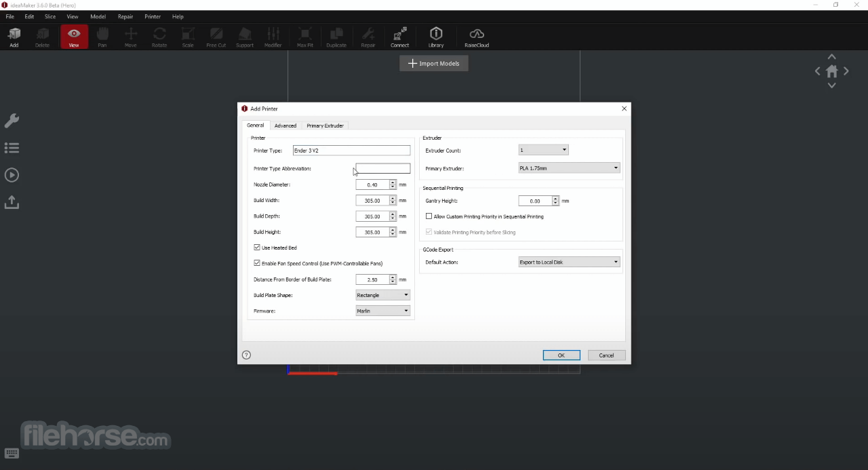Click Distance From Border spinner arrows
Viewport: 868px width, 470px height.
click(393, 279)
